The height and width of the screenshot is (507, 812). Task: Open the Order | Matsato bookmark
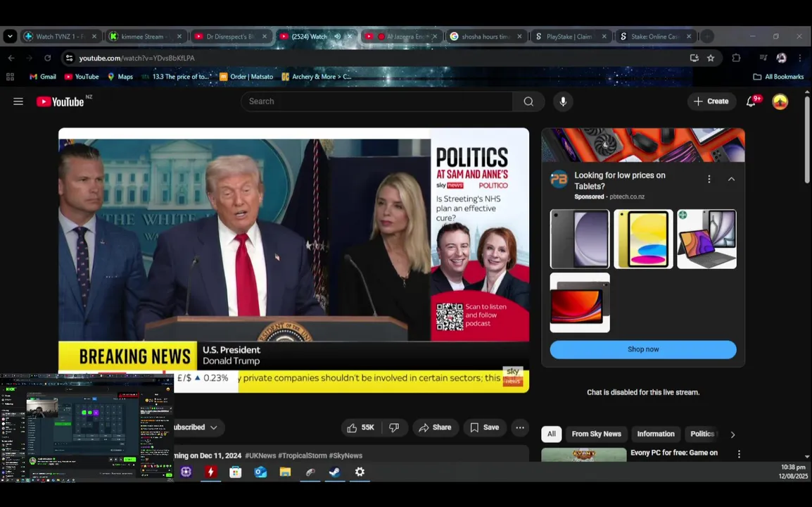(246, 77)
